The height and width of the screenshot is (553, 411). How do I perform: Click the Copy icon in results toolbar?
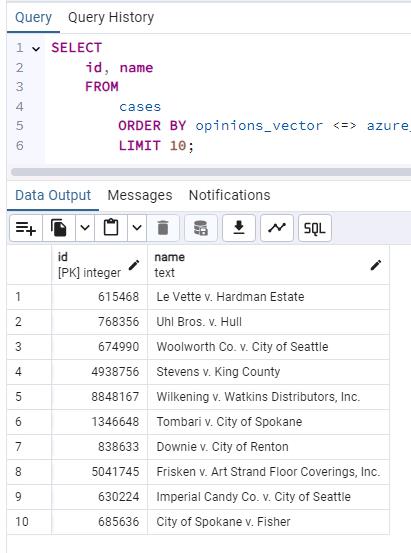point(59,228)
